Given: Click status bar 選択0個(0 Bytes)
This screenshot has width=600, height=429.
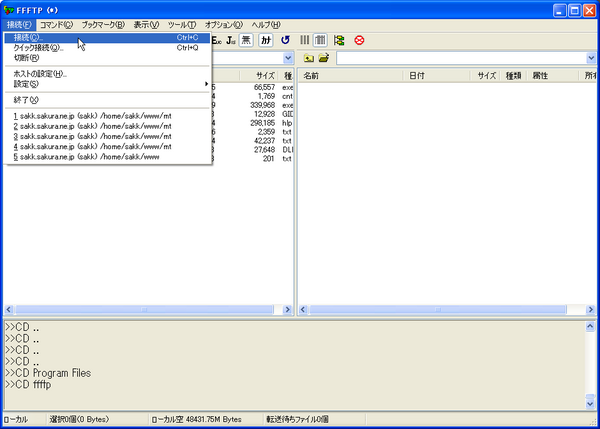Looking at the screenshot, I should [x=79, y=419].
